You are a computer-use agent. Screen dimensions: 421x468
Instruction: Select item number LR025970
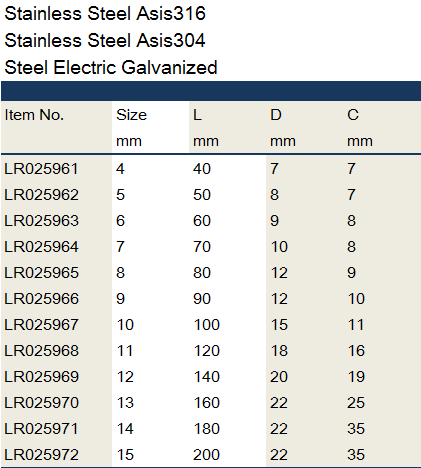click(41, 403)
